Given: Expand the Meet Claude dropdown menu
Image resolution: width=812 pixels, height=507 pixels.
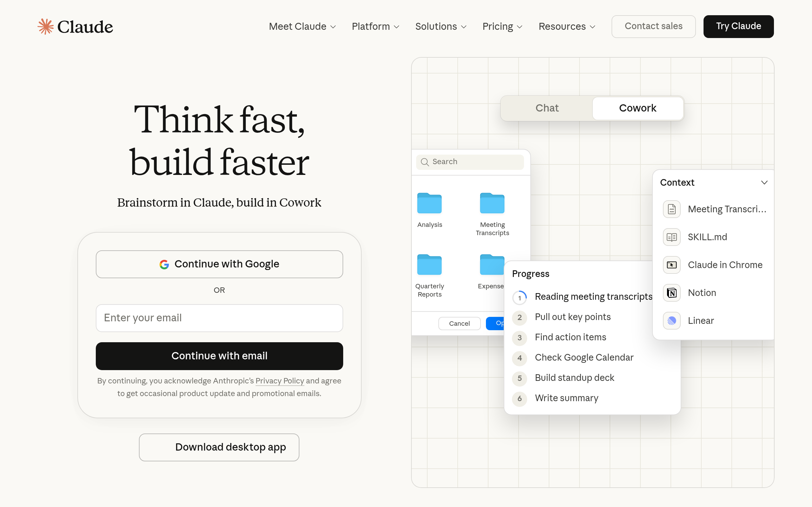Looking at the screenshot, I should [302, 27].
